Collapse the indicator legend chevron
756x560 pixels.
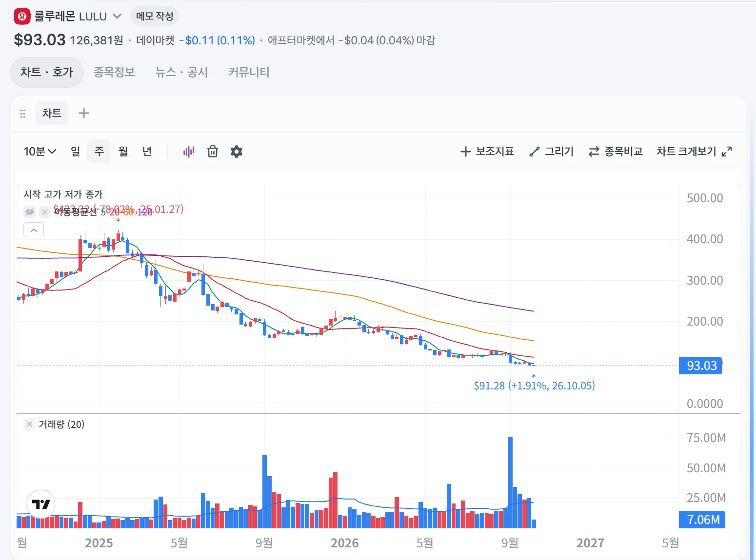point(34,230)
